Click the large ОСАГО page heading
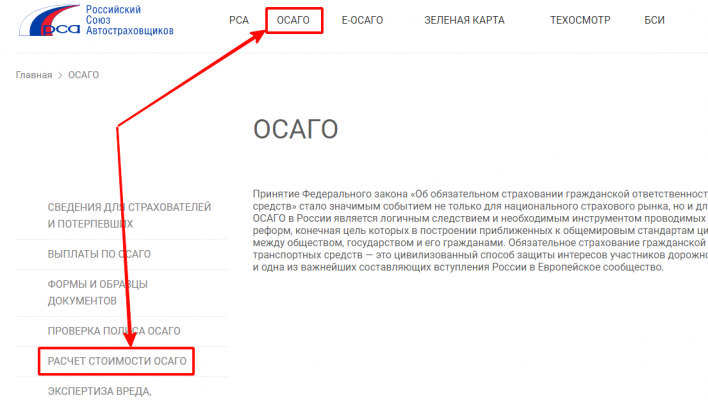 pos(295,130)
